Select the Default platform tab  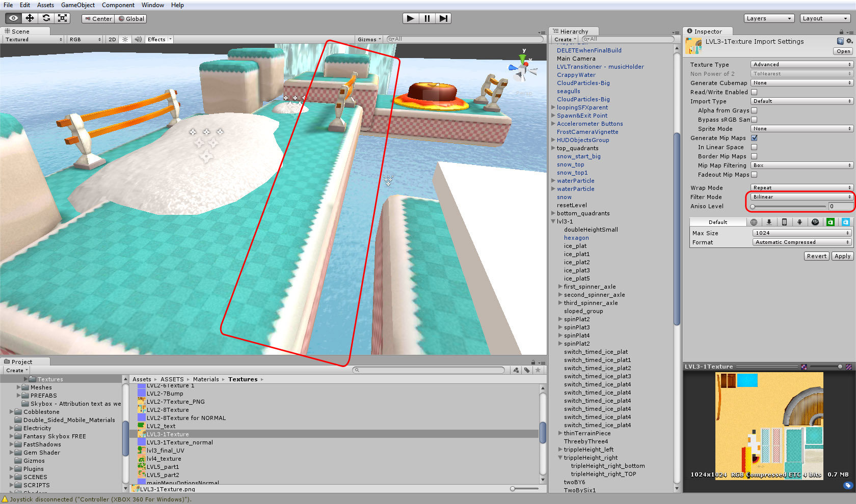click(718, 222)
